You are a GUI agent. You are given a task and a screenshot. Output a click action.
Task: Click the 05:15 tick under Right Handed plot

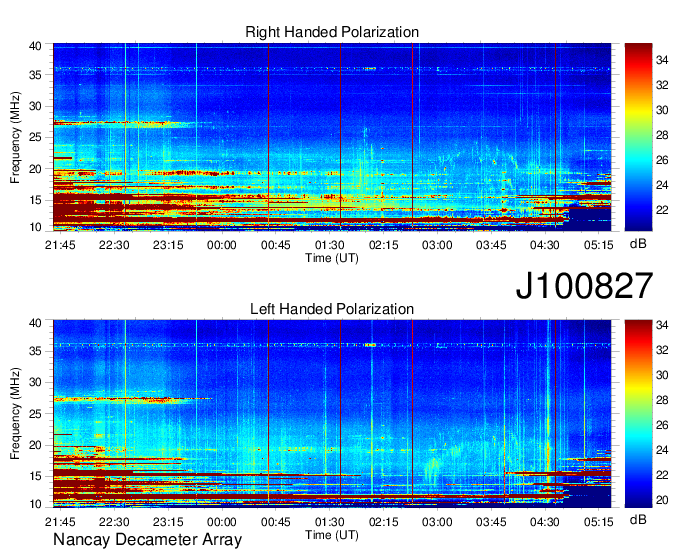pyautogui.click(x=599, y=245)
